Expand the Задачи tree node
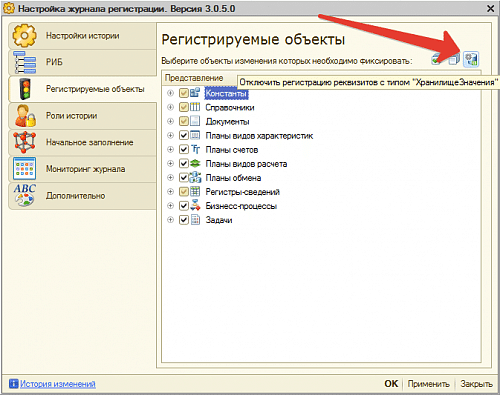Viewport: 500px width, 395px height. (x=170, y=220)
